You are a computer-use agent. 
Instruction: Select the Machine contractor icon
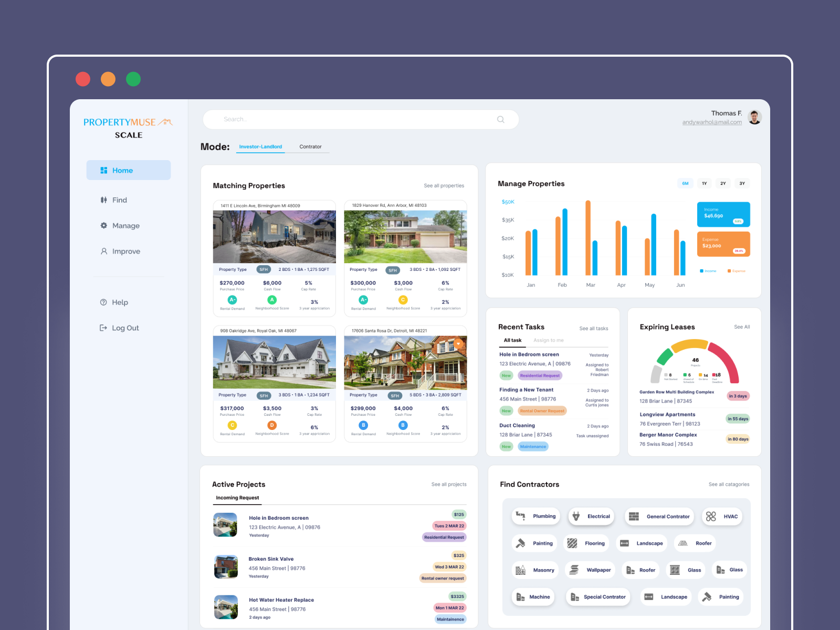tap(521, 597)
